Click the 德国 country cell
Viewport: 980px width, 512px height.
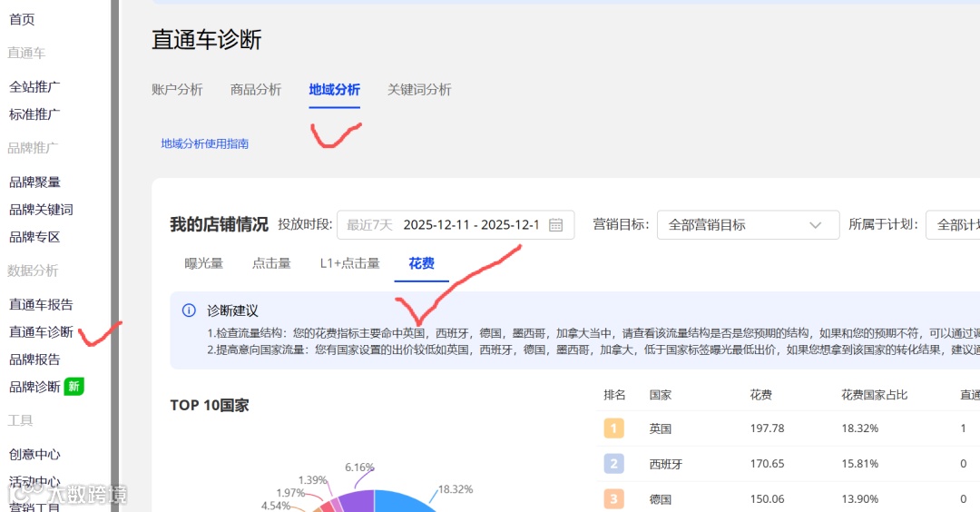click(x=660, y=499)
